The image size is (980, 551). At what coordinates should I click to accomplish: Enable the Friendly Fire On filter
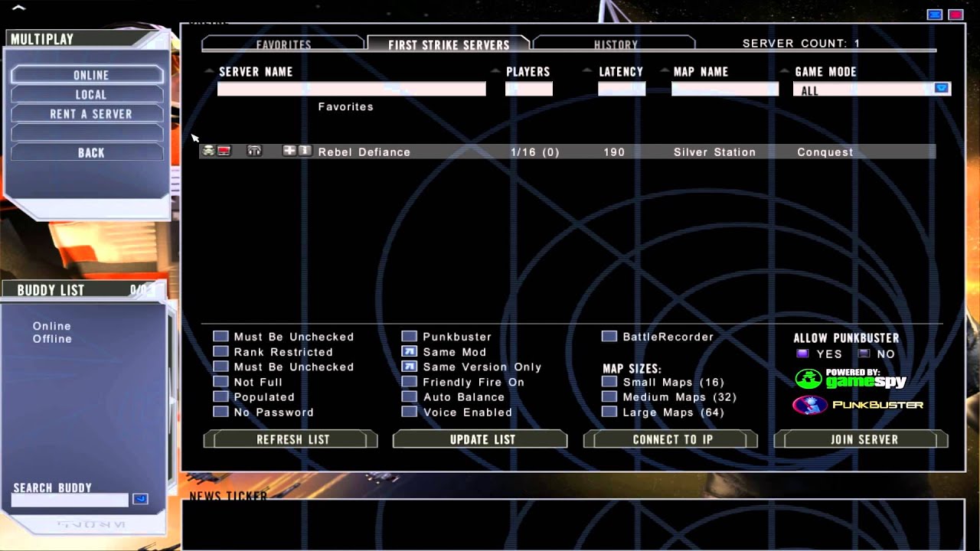tap(410, 382)
